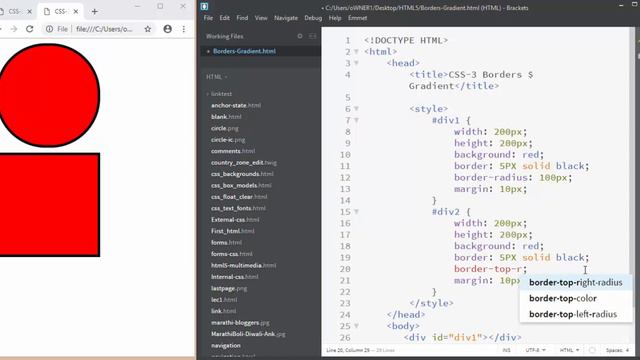
Task: Toggle Spaces indentation setting in status bar
Action: (x=617, y=350)
